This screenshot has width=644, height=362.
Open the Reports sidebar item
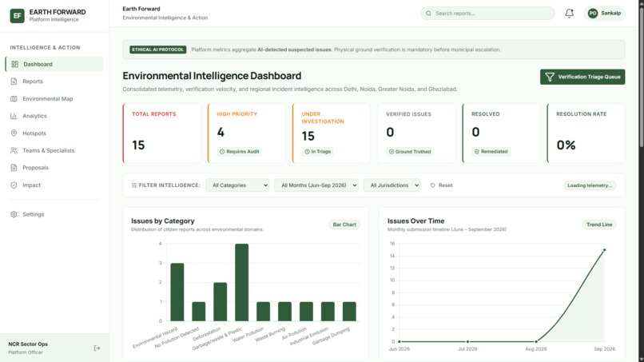(x=54, y=82)
